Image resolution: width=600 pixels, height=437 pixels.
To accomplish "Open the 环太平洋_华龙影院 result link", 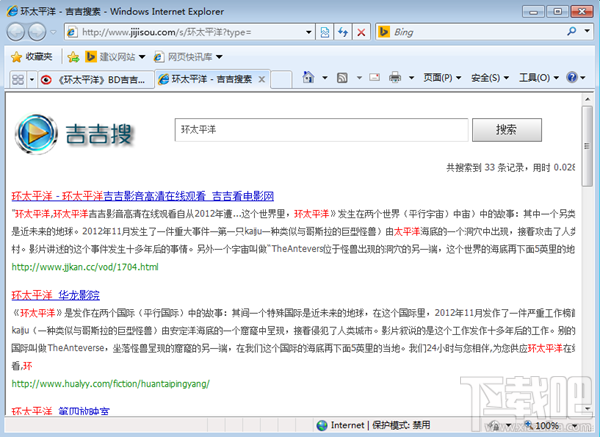I will 55,295.
